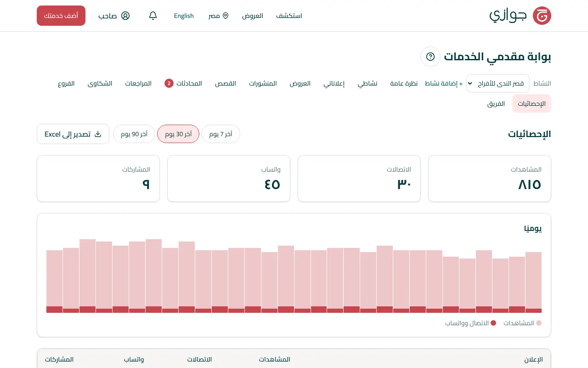Switch to the المراجعات tab
588x368 pixels.
(x=138, y=83)
